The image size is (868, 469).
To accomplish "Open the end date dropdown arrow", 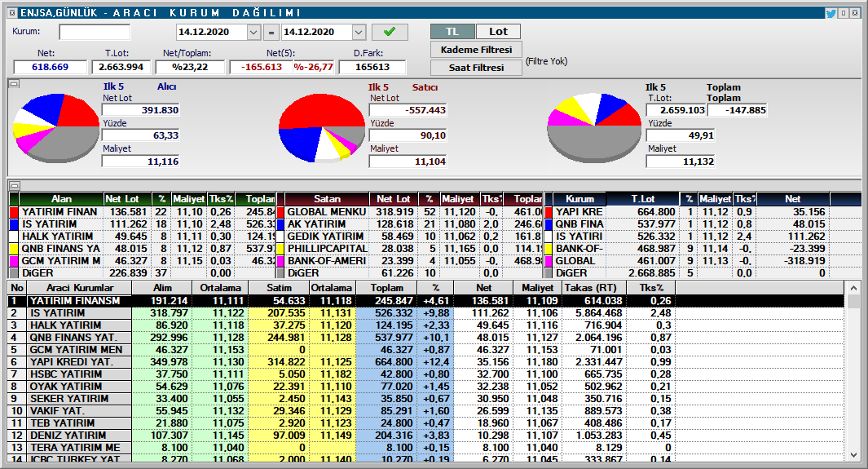I will (359, 32).
